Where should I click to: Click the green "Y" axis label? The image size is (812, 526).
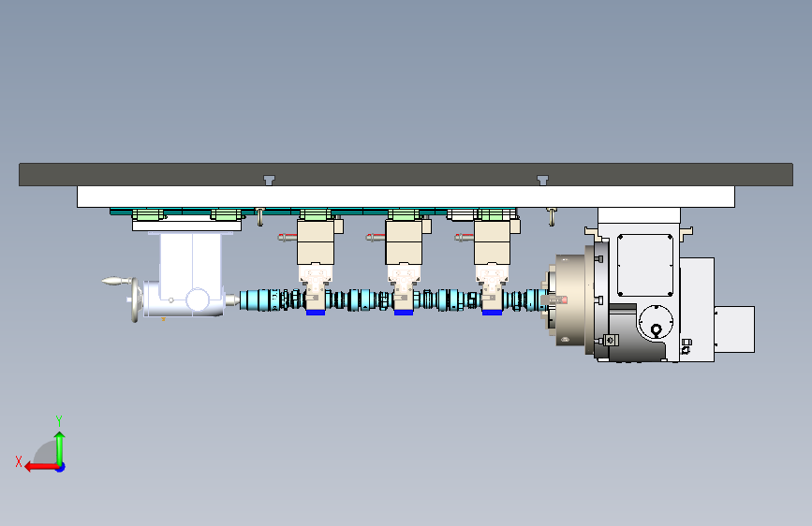[x=59, y=420]
